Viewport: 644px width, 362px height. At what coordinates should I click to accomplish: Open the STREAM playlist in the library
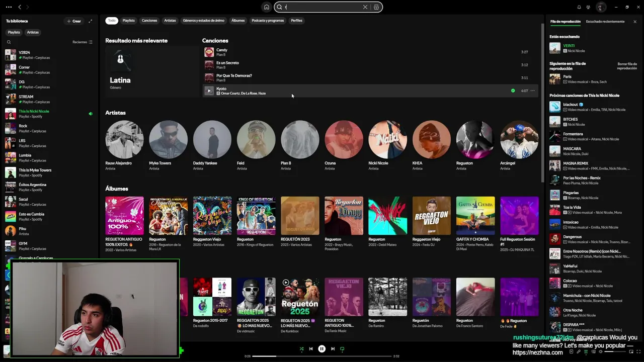(50, 99)
